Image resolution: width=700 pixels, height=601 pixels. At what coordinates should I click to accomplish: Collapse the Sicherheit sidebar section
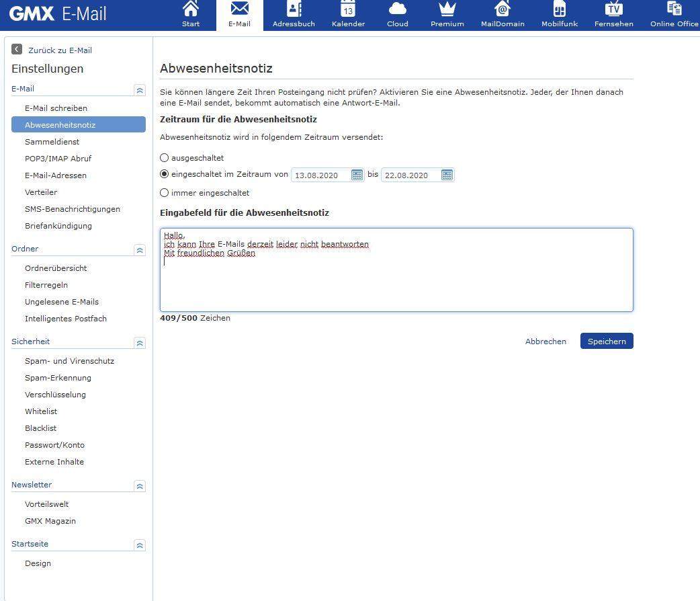(140, 343)
